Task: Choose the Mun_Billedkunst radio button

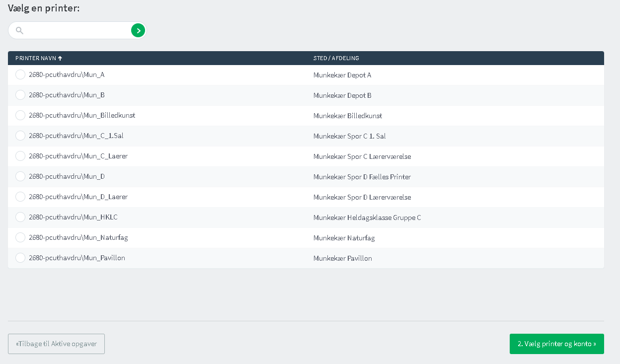Action: coord(20,115)
